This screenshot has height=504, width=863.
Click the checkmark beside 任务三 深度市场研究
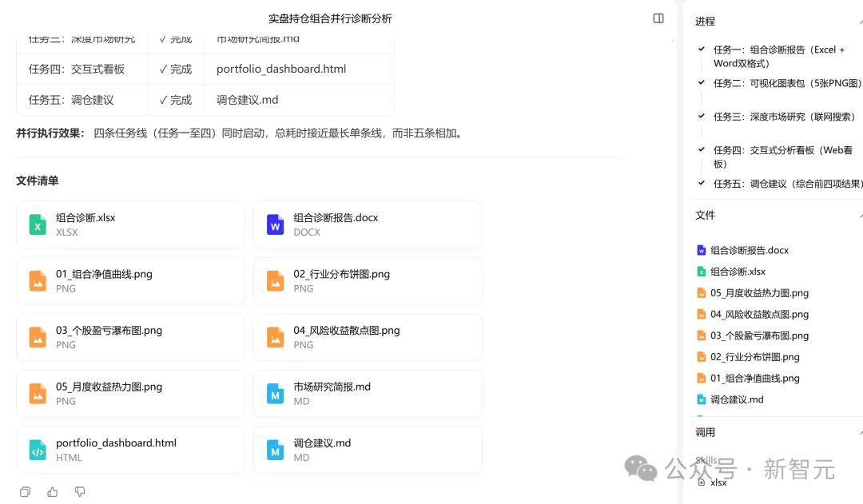pos(702,116)
